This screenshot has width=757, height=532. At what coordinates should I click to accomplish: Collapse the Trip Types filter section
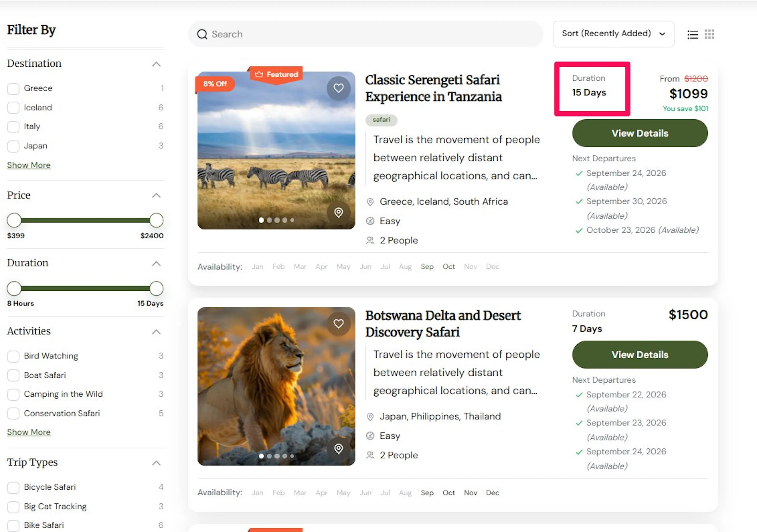click(156, 463)
